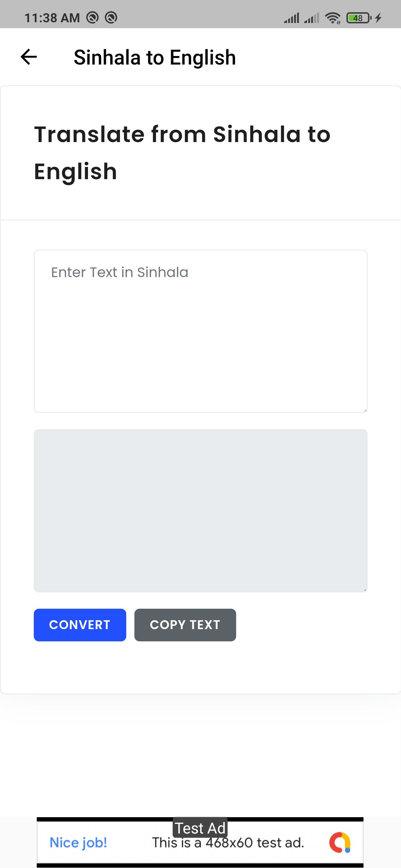
Task: Tap the 11:38 AM clock
Action: click(52, 18)
